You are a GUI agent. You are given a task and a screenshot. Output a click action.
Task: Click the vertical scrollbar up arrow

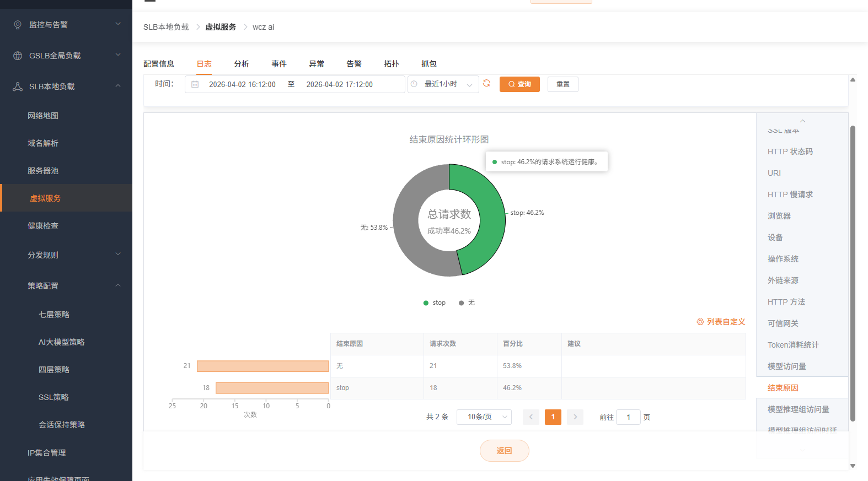pyautogui.click(x=853, y=80)
